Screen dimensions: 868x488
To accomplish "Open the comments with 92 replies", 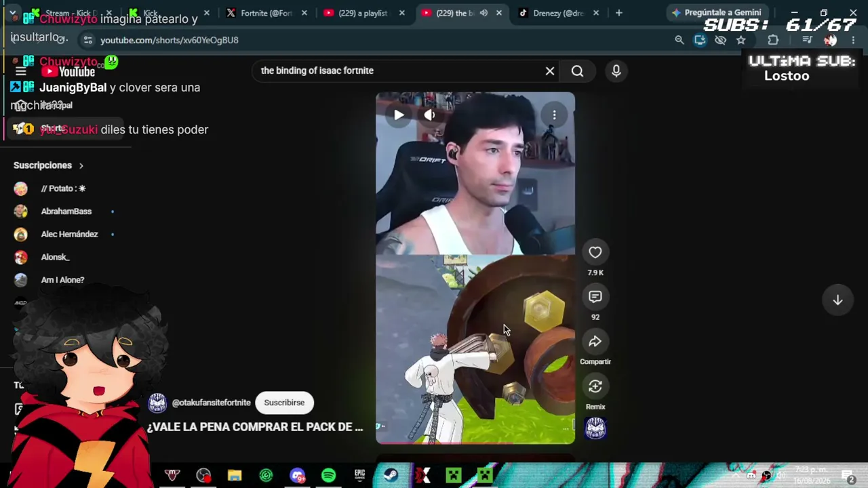I will [x=595, y=297].
